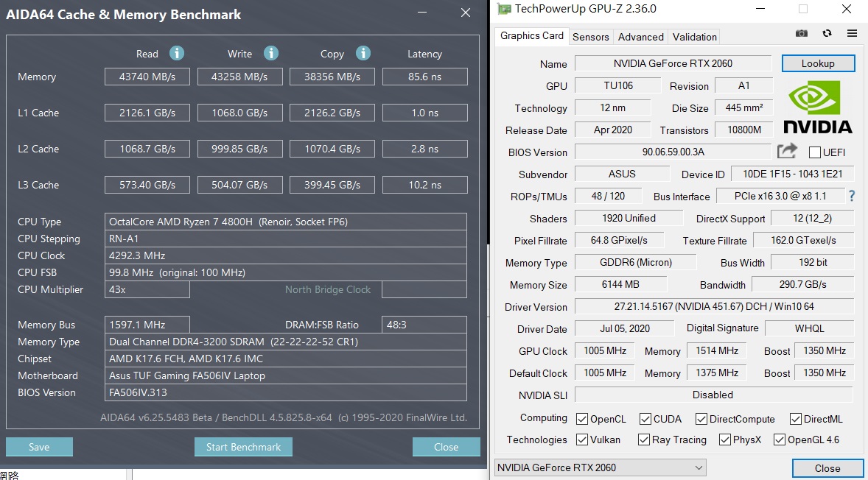Image resolution: width=868 pixels, height=480 pixels.
Task: Toggle the OpenCL checkbox
Action: click(x=582, y=419)
